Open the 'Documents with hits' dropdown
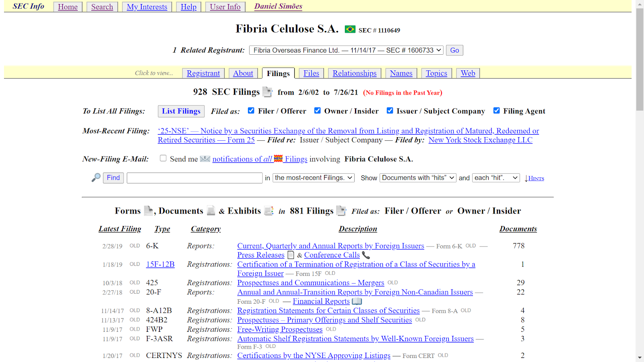This screenshot has width=644, height=362. (418, 178)
